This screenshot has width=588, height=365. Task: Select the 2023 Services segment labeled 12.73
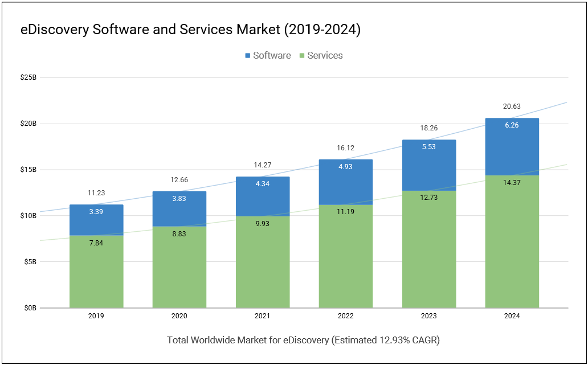429,249
